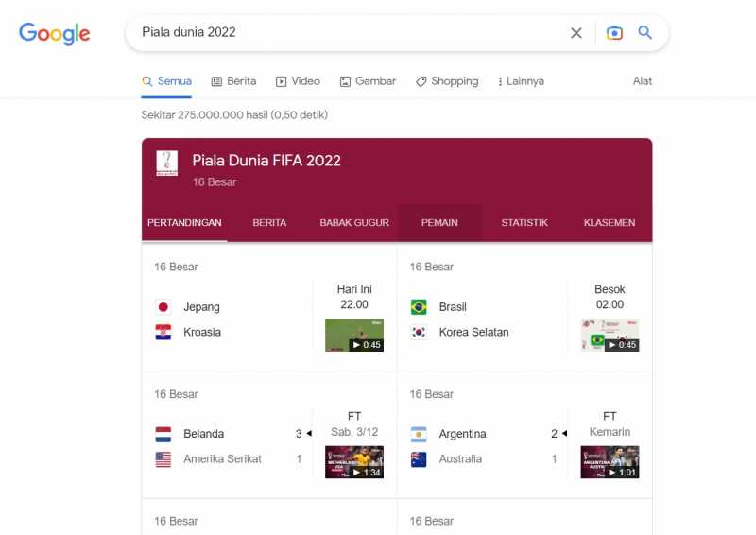Click the Japan flag icon

163,307
